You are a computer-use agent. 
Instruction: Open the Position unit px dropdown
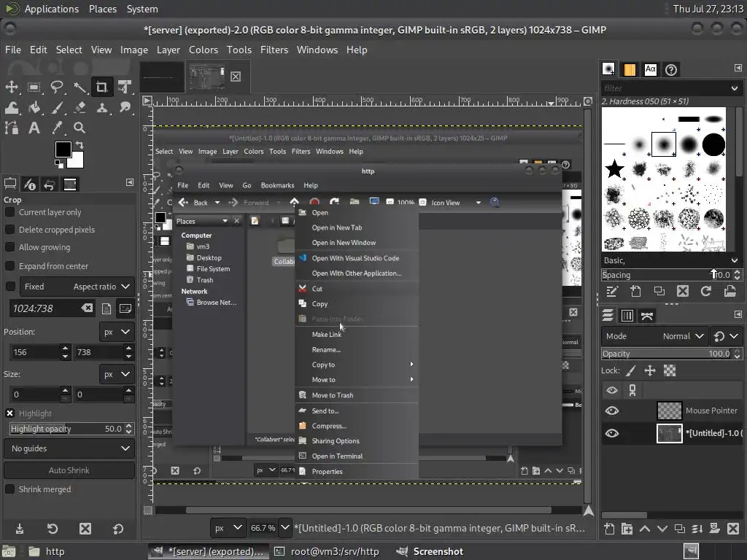pos(117,332)
